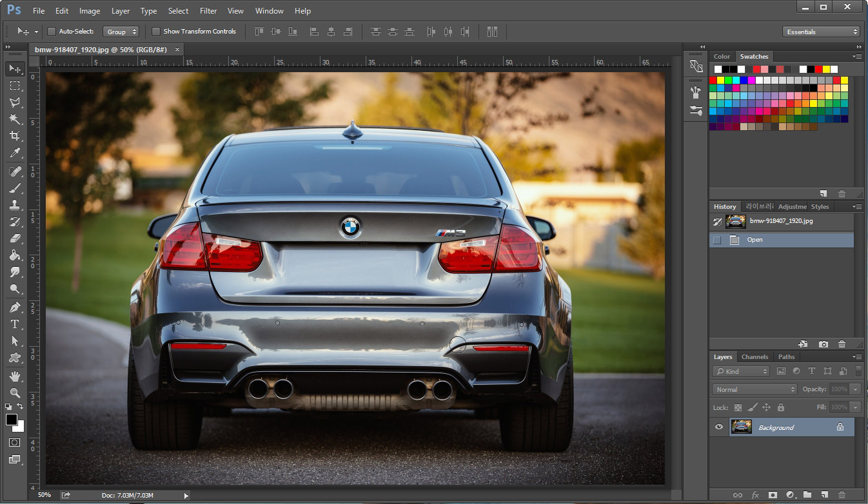Open the Filter menu

click(208, 11)
